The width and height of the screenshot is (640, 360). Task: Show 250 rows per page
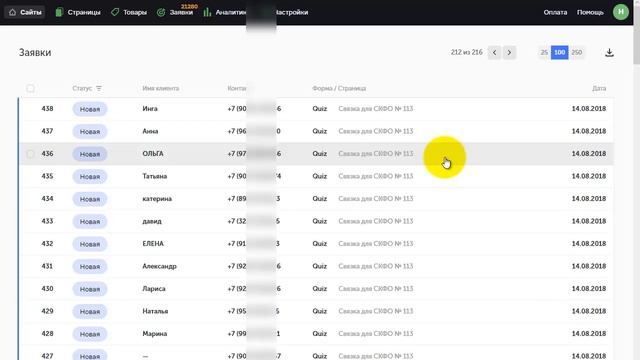577,52
